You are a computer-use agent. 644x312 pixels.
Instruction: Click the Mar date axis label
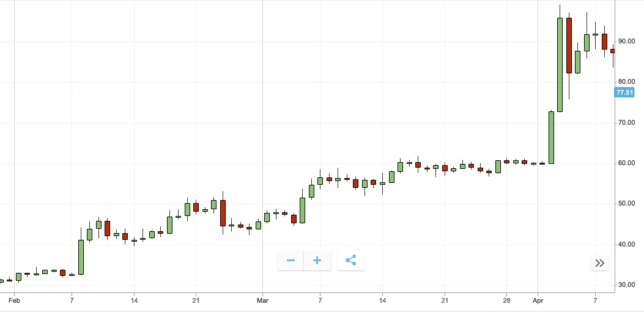coord(262,300)
